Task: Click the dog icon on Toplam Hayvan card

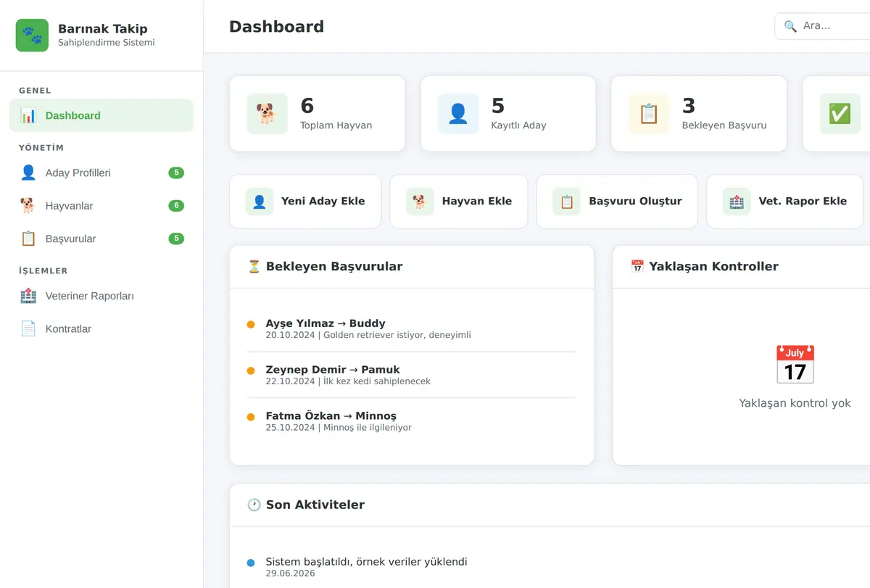Action: click(x=267, y=114)
